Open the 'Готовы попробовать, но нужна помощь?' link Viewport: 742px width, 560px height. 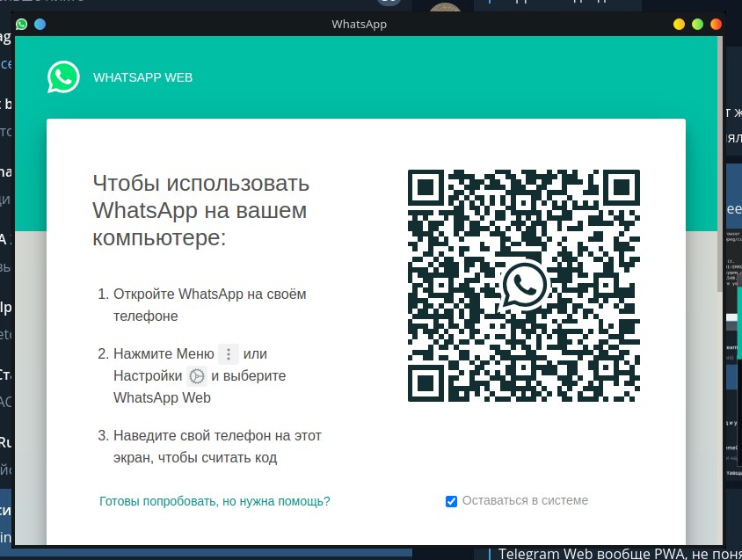pos(215,501)
